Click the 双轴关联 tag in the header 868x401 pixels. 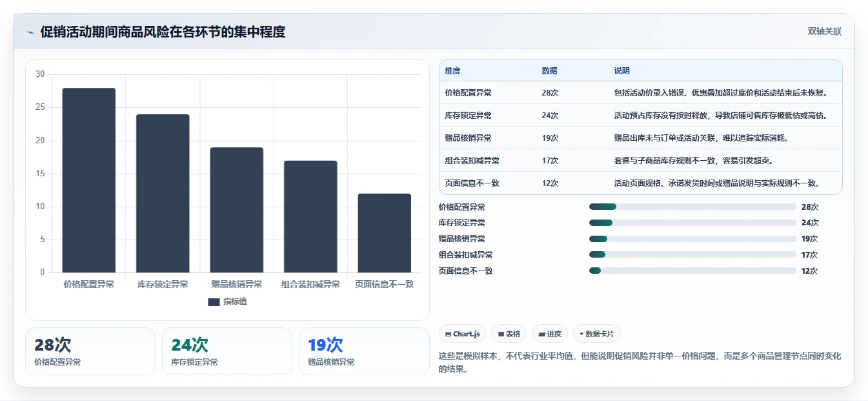coord(825,32)
